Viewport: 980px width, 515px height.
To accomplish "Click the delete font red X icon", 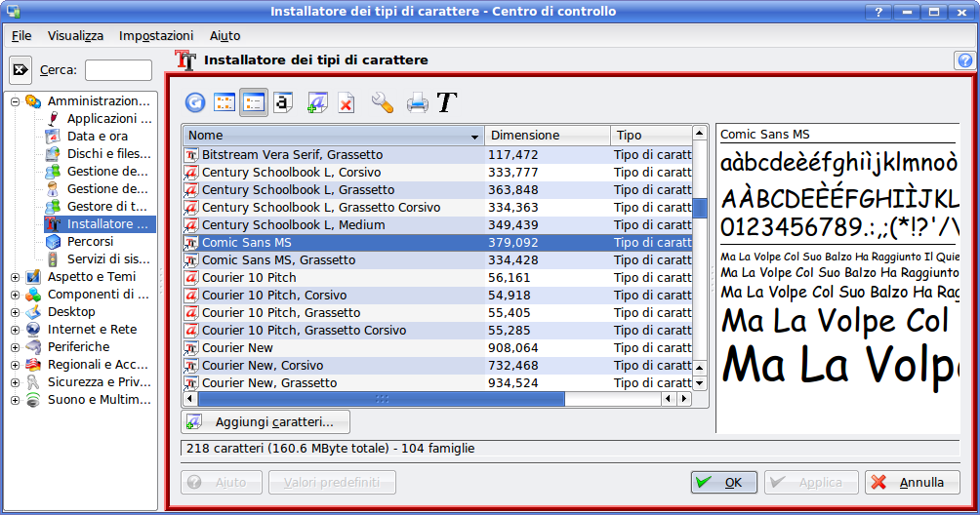I will point(346,101).
